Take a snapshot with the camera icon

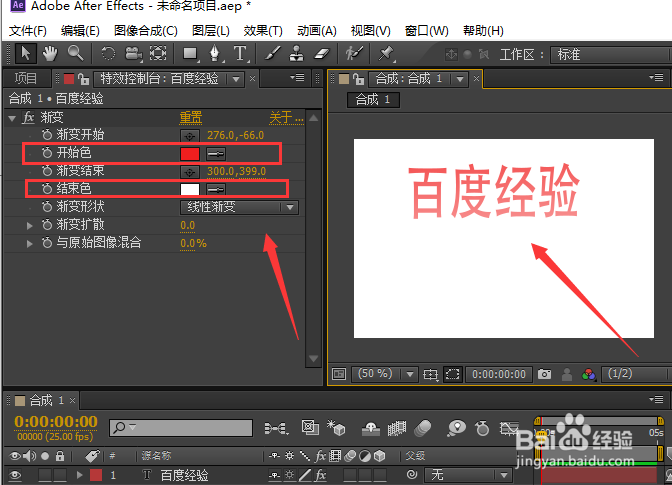[x=544, y=374]
